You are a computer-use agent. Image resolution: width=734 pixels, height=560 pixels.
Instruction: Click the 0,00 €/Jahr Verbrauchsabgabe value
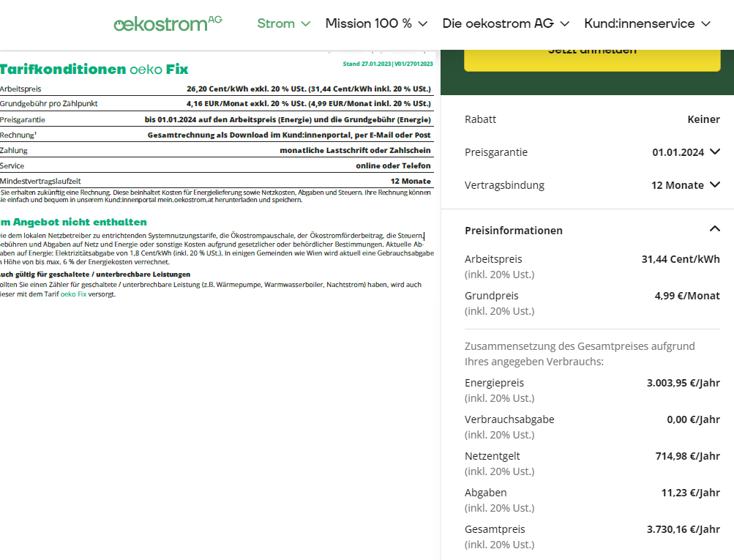pos(693,419)
